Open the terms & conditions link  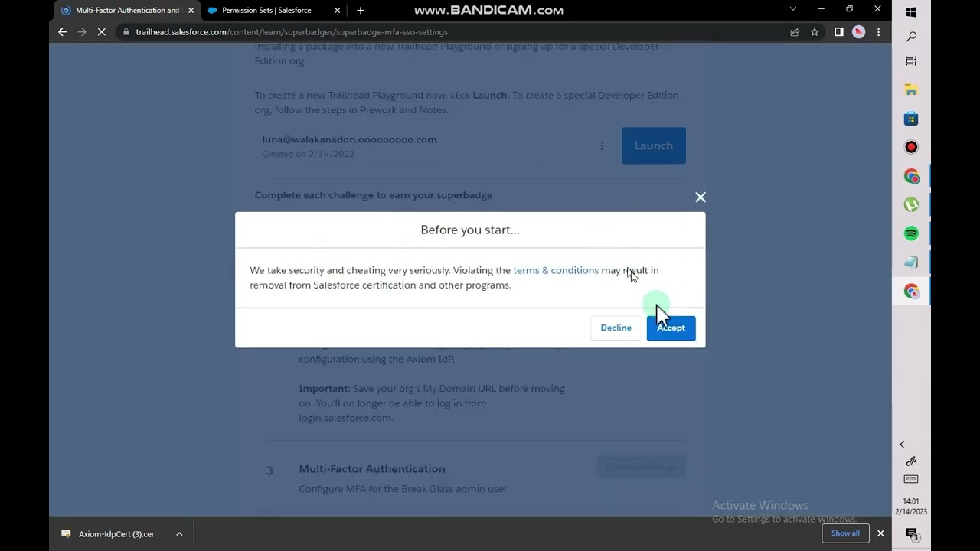556,270
